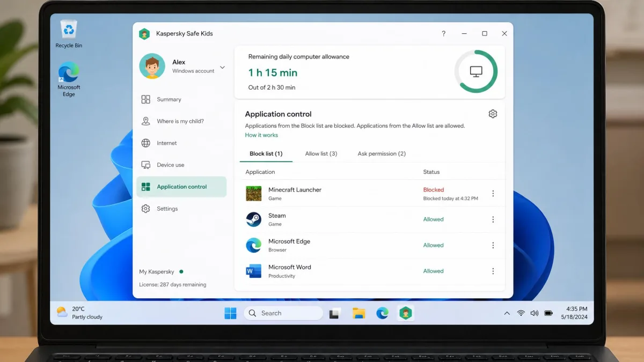The image size is (644, 362).
Task: Click the Summary grid icon
Action: click(x=145, y=99)
